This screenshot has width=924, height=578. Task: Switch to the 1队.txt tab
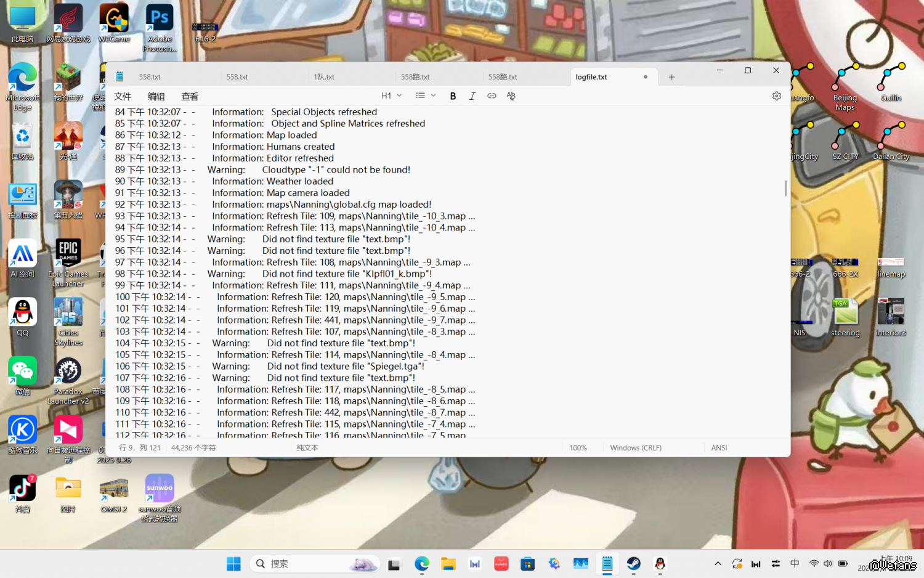pos(324,77)
